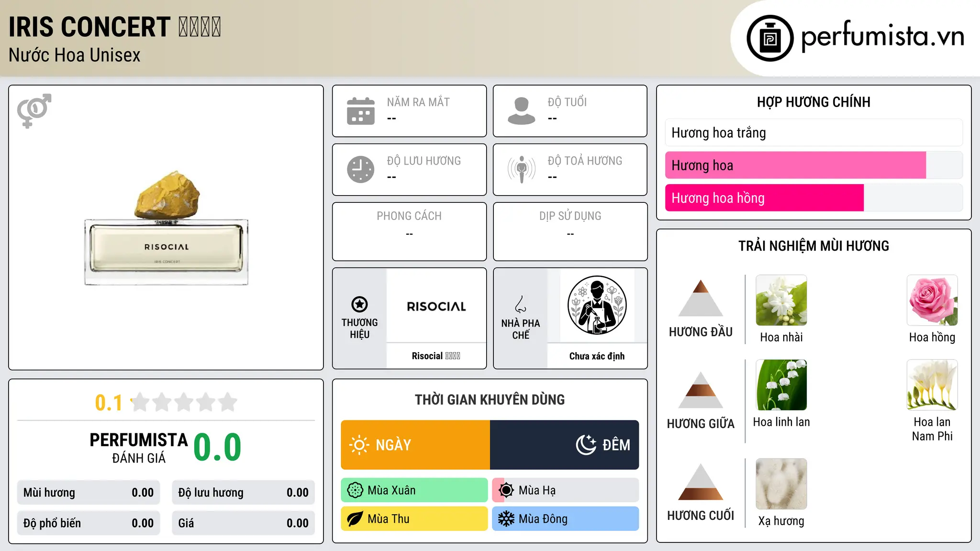The image size is (980, 551).
Task: Click the Mùi hương score row
Action: pos(89,493)
